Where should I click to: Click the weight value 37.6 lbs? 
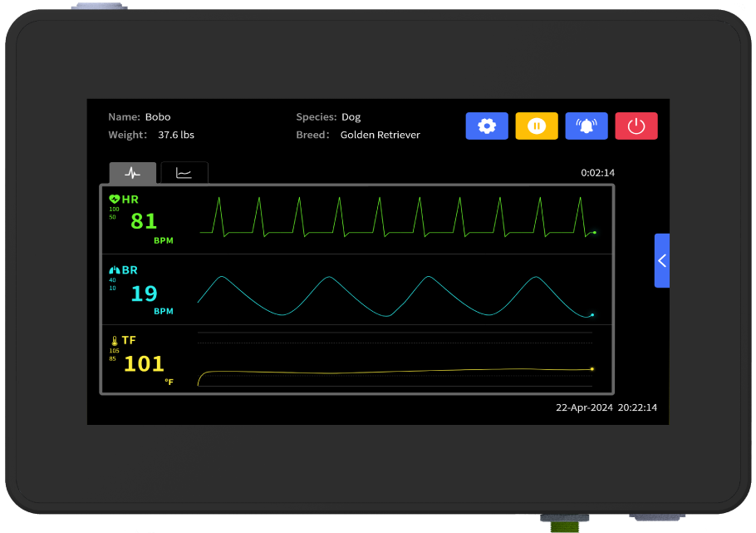pyautogui.click(x=176, y=135)
